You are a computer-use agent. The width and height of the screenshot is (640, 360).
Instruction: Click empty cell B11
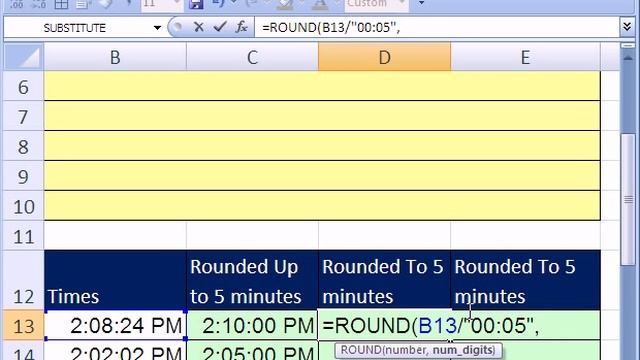pos(115,236)
